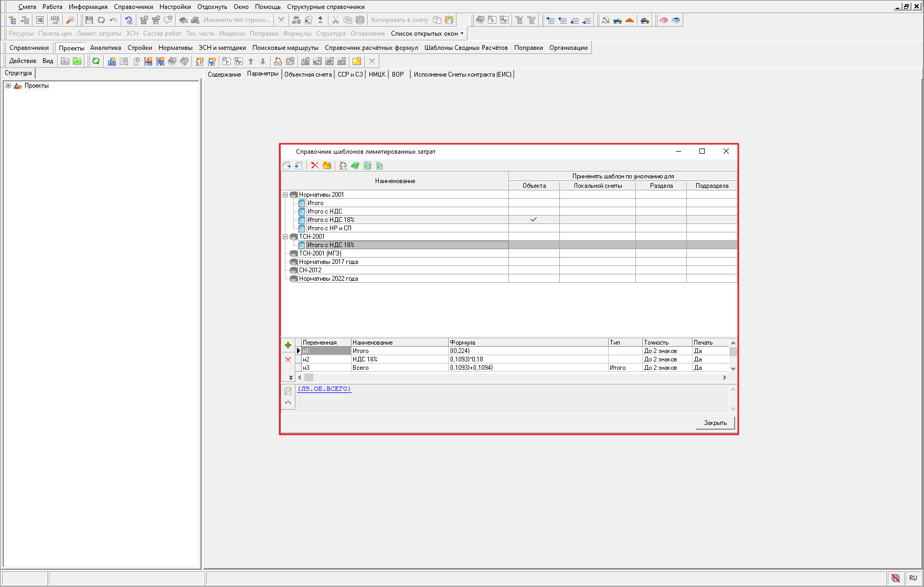The width and height of the screenshot is (924, 587).
Task: Open Справочник расчётных формул
Action: pyautogui.click(x=371, y=48)
